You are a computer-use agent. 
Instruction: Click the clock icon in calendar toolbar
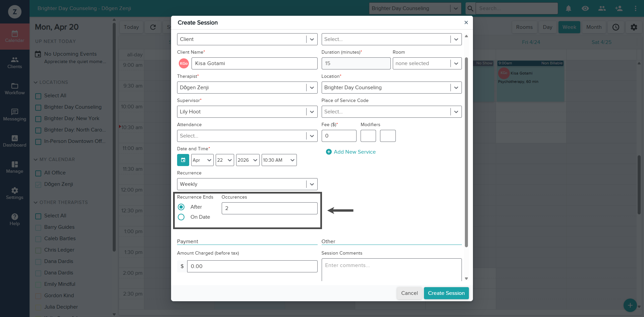click(616, 27)
